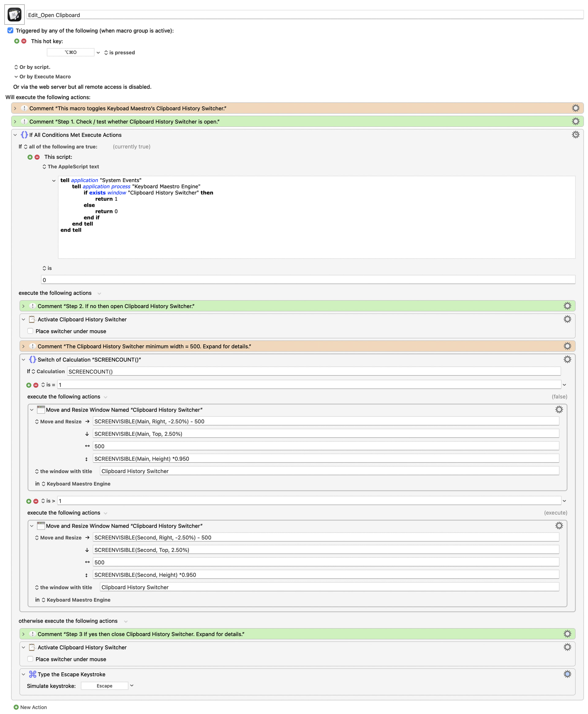Click the SCREENCOUNT() calculation field

pyautogui.click(x=313, y=371)
